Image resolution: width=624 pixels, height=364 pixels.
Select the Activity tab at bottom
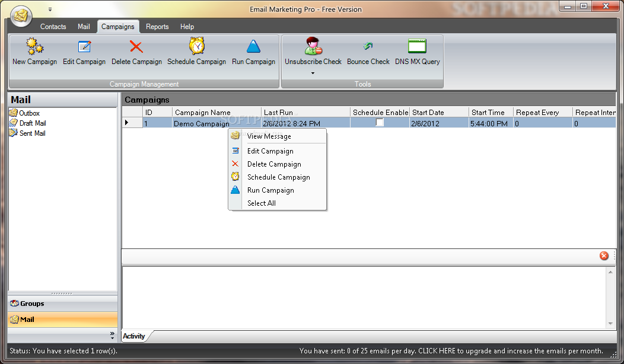[x=133, y=336]
